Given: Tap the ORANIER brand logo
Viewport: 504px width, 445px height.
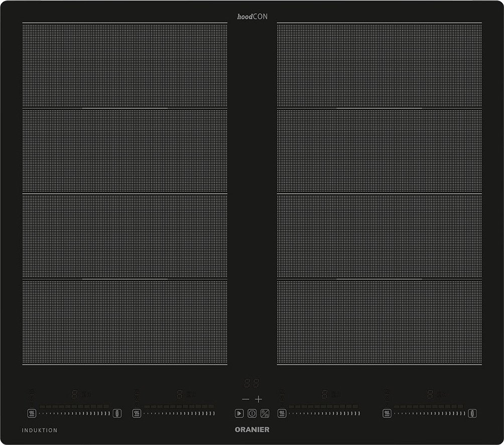Looking at the screenshot, I should pyautogui.click(x=252, y=430).
